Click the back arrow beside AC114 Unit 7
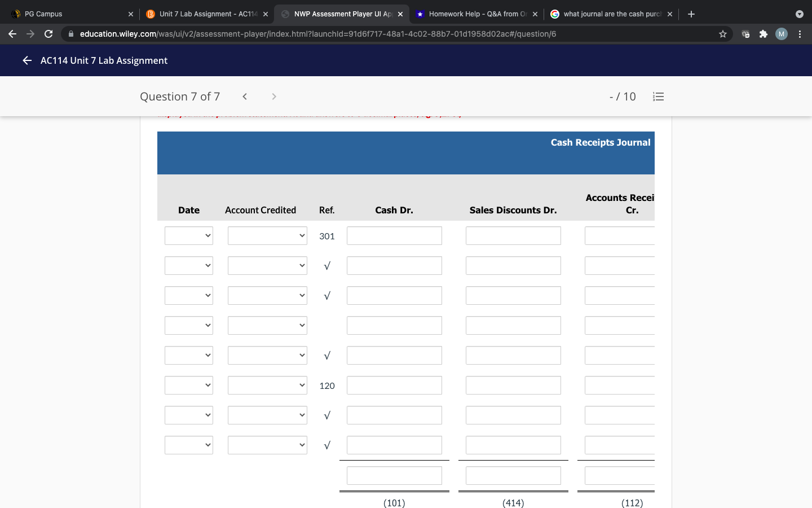Viewport: 812px width, 508px height. pyautogui.click(x=27, y=60)
